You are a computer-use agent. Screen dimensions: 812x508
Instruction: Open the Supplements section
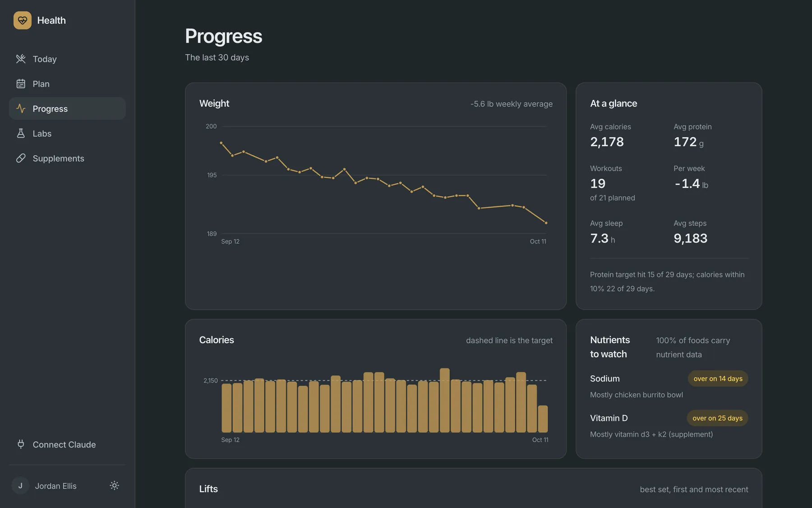67,158
